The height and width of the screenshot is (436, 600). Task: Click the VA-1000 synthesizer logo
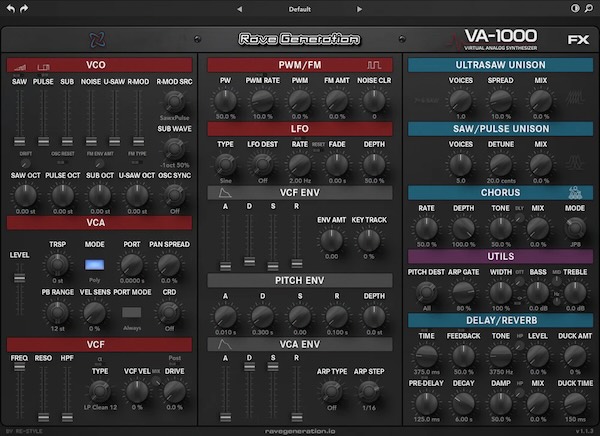501,39
